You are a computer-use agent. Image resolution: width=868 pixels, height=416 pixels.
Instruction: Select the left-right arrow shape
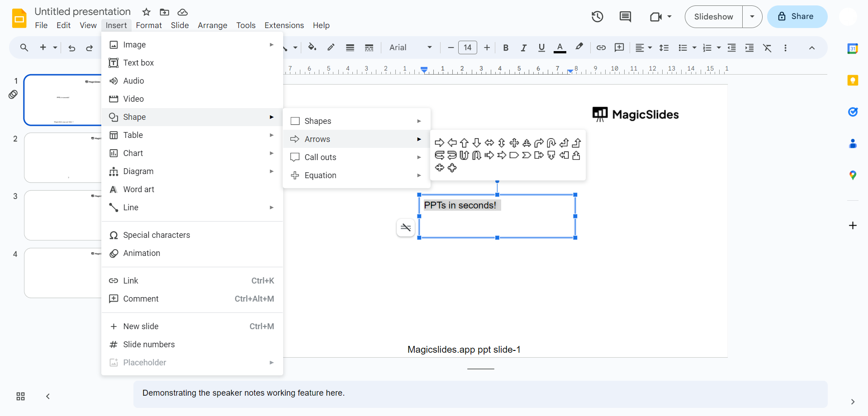click(x=489, y=143)
